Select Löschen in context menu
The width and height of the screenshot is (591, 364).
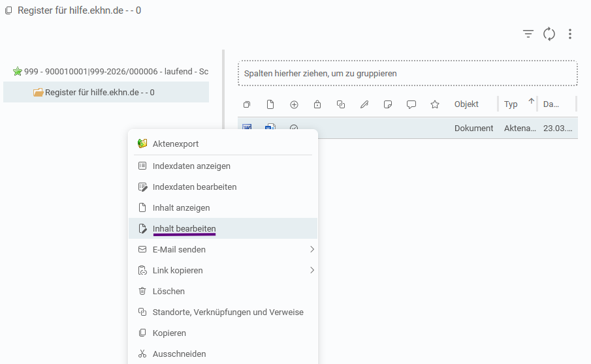223,292
